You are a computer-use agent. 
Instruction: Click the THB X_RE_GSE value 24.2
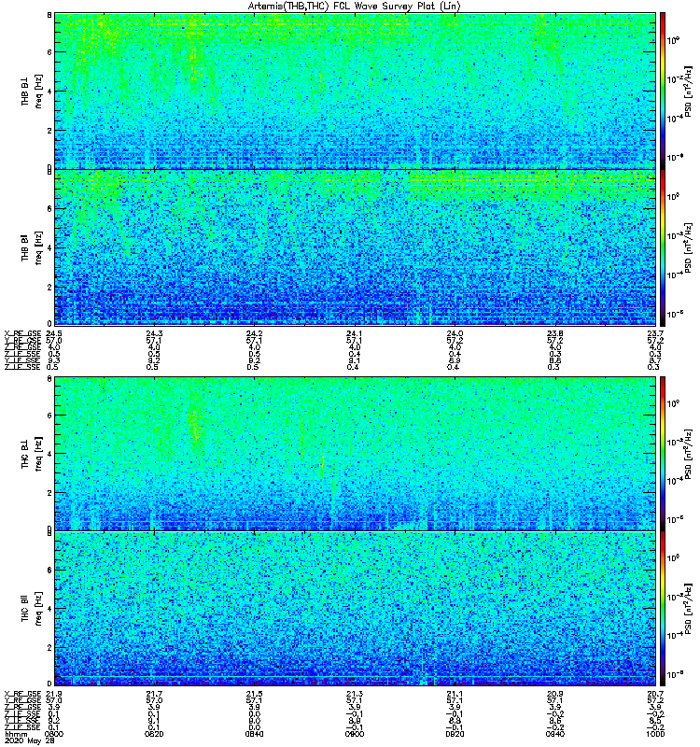click(254, 333)
